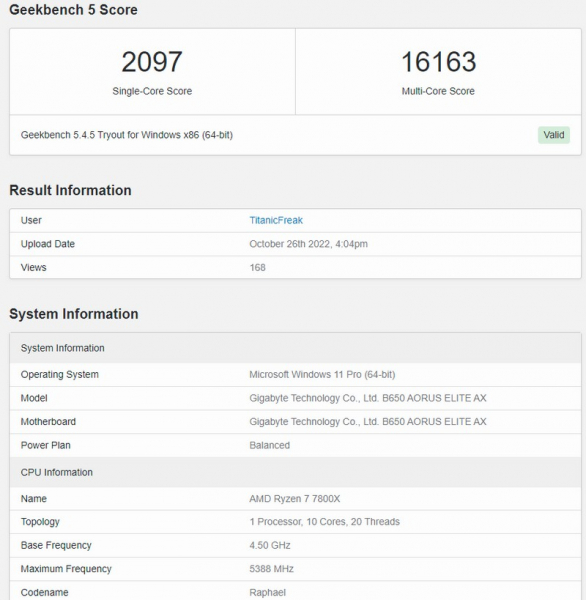Click the Geekbench 5.4.5 Tryout version text

click(127, 135)
